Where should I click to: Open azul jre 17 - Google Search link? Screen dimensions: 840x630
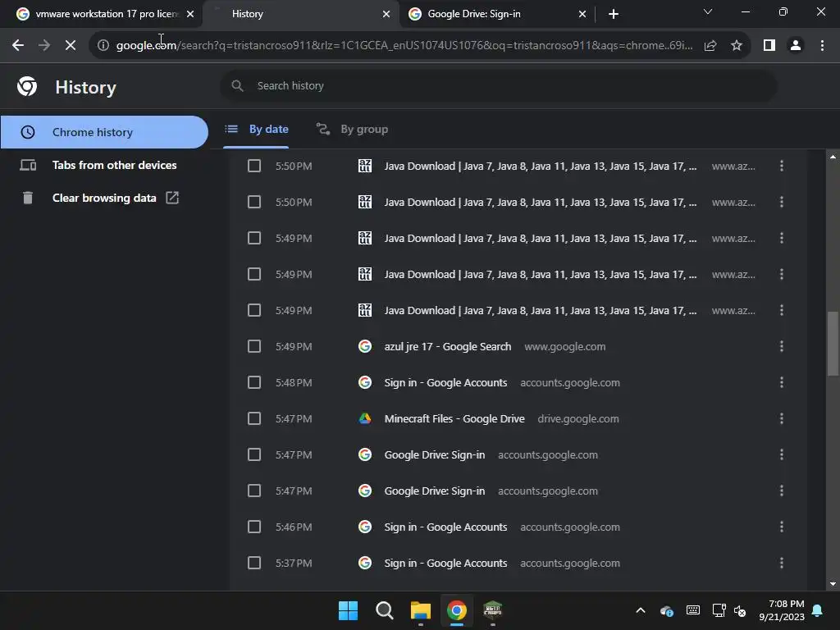(x=447, y=347)
